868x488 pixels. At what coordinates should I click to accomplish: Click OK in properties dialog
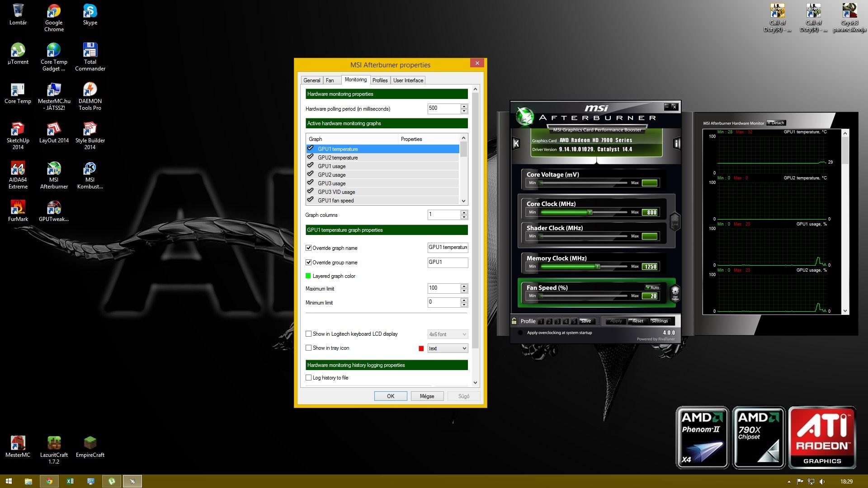391,396
